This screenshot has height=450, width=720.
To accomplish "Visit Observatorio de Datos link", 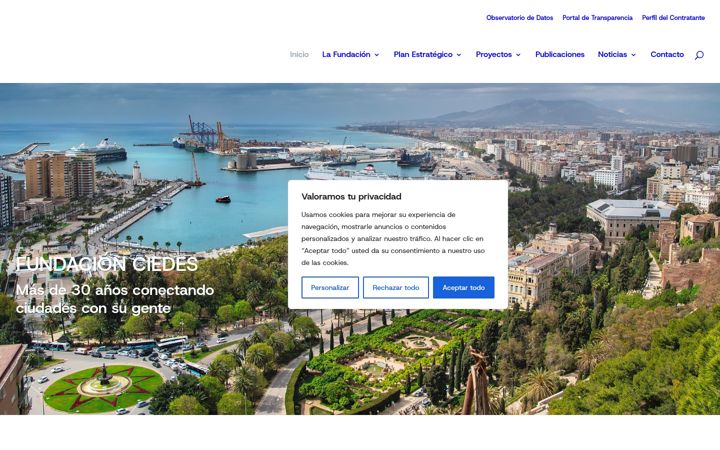I will click(519, 17).
